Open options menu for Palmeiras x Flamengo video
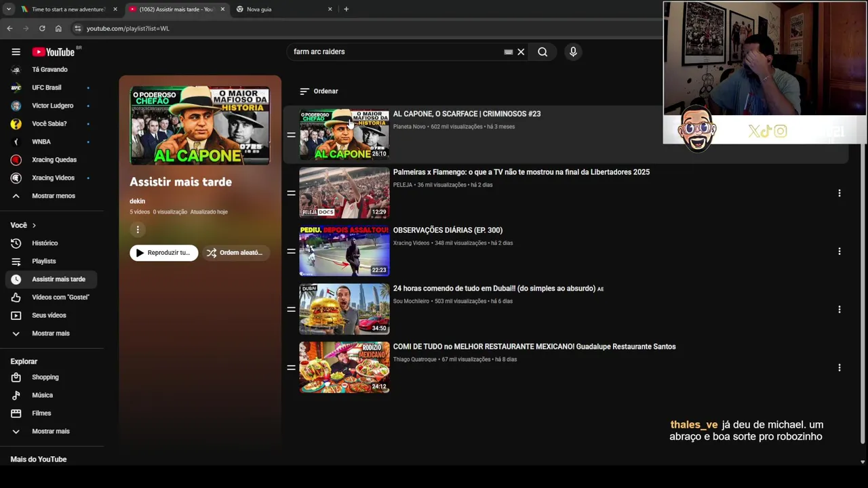 click(839, 193)
